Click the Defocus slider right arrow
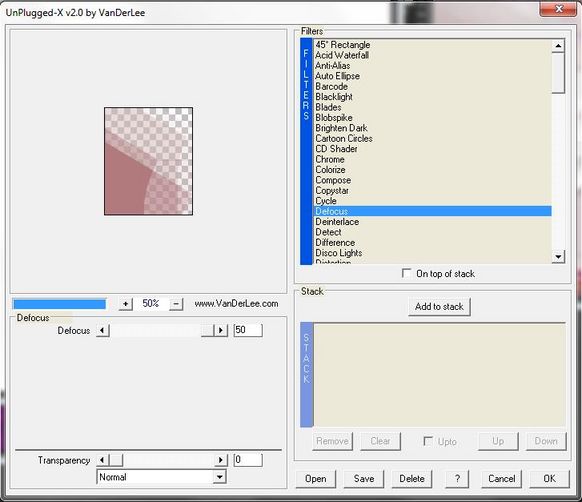The width and height of the screenshot is (582, 502). (221, 330)
